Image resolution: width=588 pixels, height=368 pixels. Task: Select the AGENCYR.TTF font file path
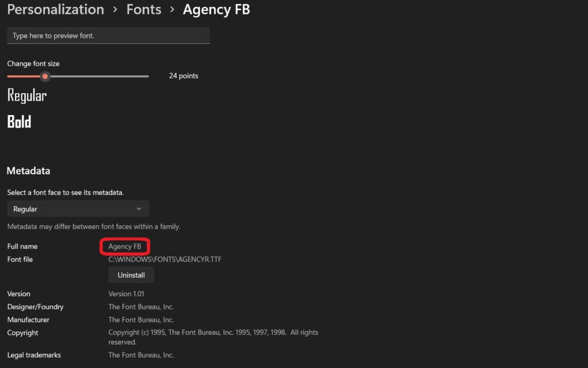tap(165, 259)
